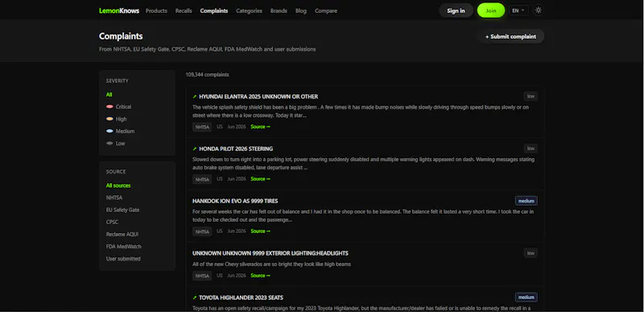Click Submit complaint button
This screenshot has height=312, width=644.
pos(510,36)
